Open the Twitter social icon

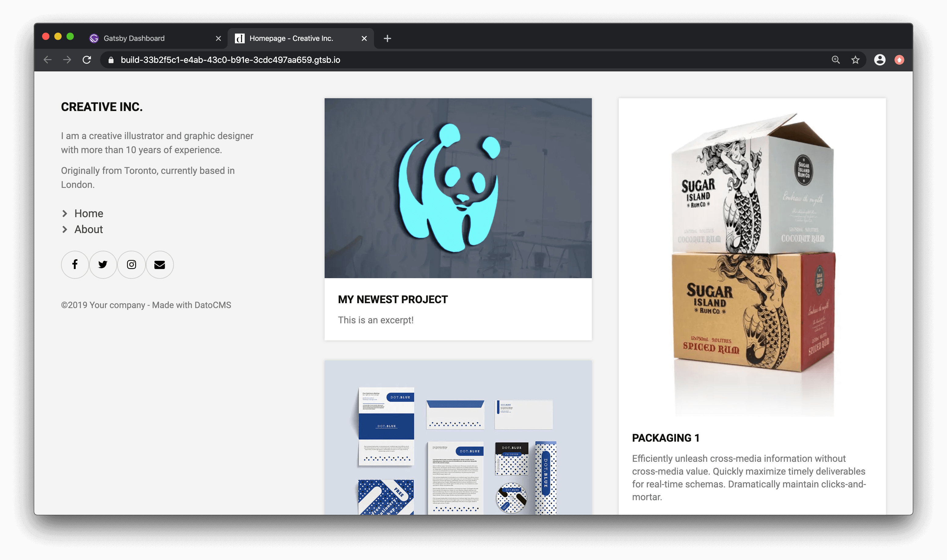tap(103, 264)
